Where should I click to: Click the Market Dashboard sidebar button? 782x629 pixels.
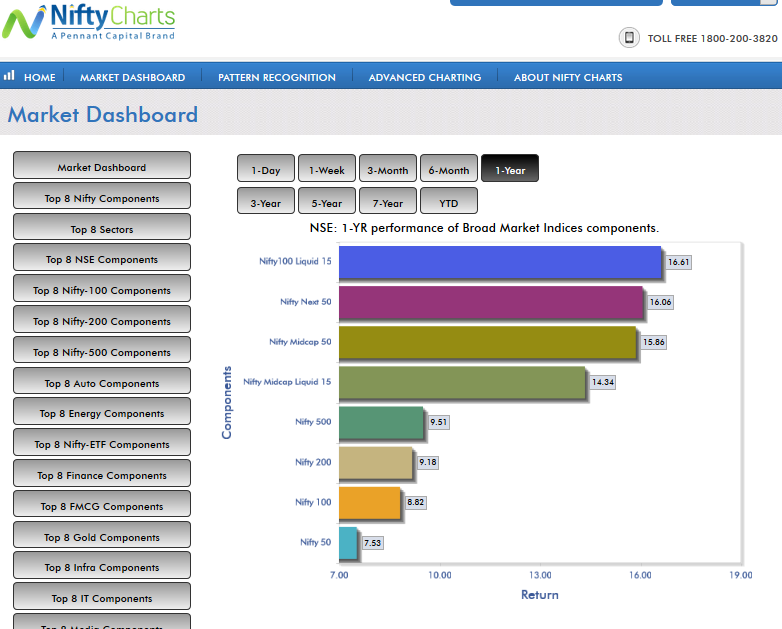coord(102,166)
